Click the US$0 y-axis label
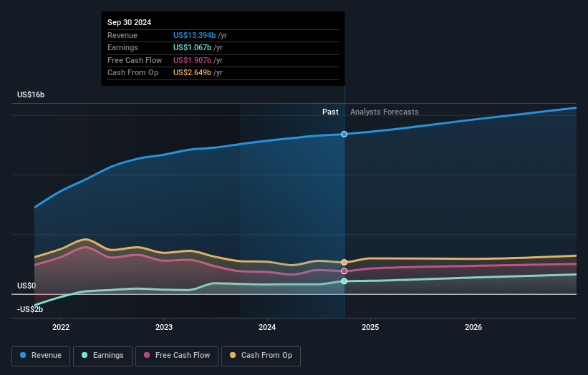This screenshot has height=375, width=588. [x=26, y=286]
